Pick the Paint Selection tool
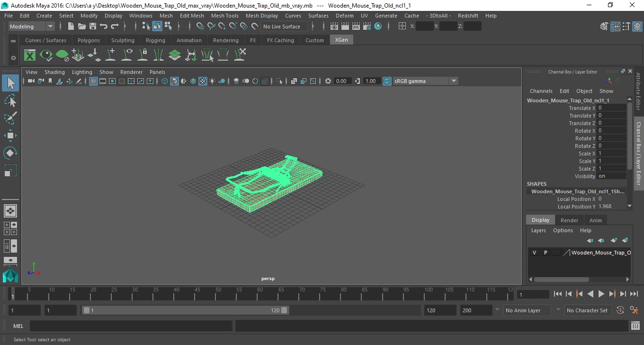The height and width of the screenshot is (345, 644). 10,118
